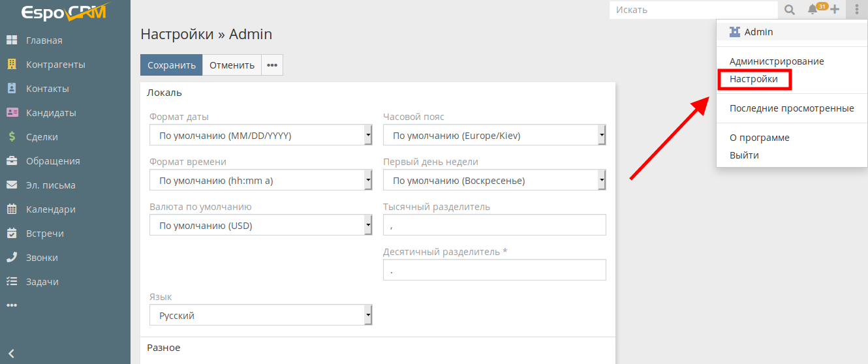Screen dimensions: 868x364
Task: Click the Сделки dollar icon
Action: click(x=12, y=137)
